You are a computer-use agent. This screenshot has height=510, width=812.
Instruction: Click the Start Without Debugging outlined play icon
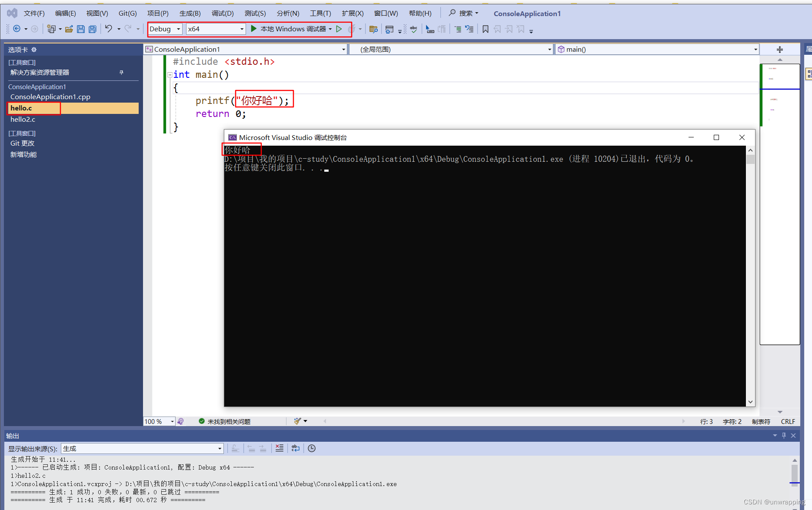(339, 29)
